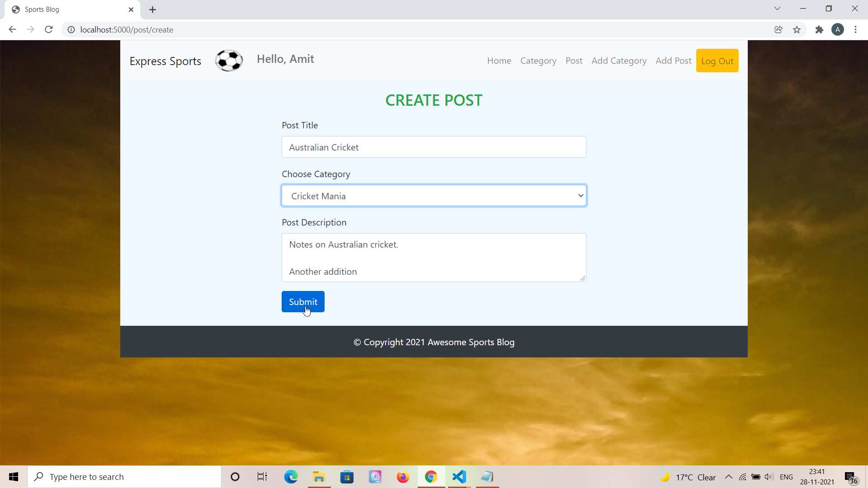Click the Express Sports brand link
Image resolution: width=868 pixels, height=488 pixels.
(x=165, y=61)
